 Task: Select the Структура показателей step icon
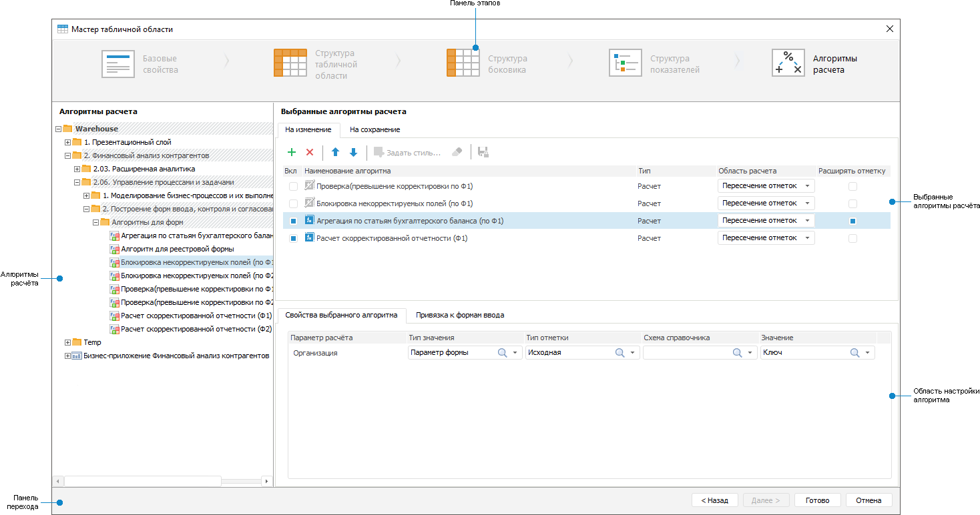click(626, 64)
